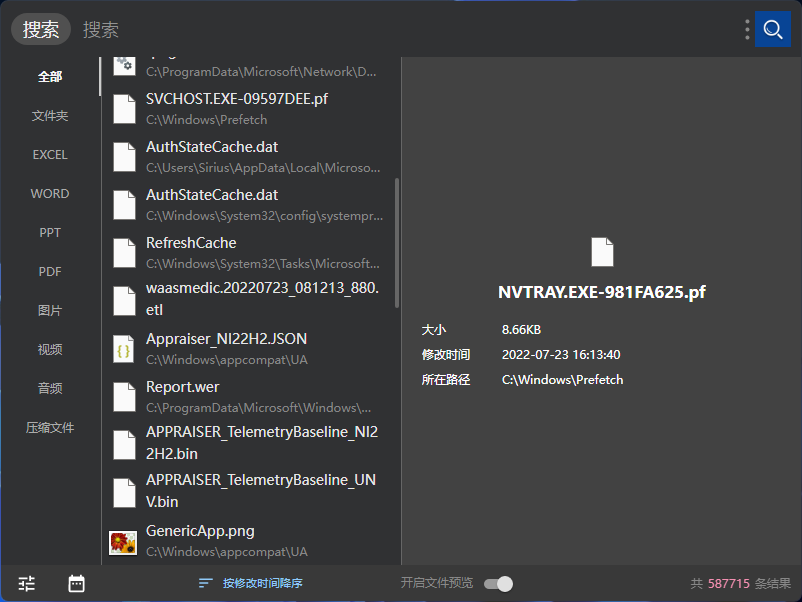Select SVCHOST.EXE-09597DEE.pf result
This screenshot has width=802, height=602.
pos(249,108)
